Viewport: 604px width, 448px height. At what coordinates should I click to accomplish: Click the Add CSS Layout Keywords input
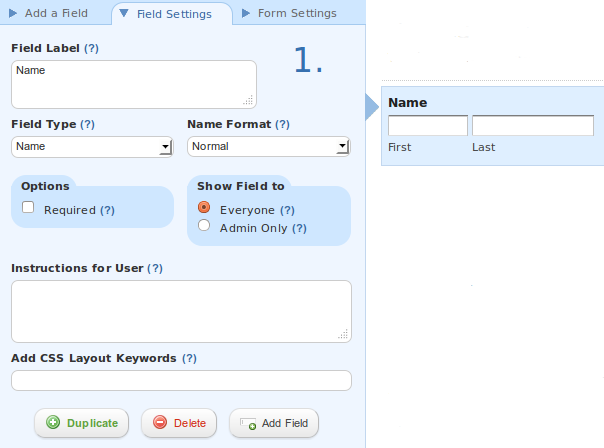[x=181, y=381]
